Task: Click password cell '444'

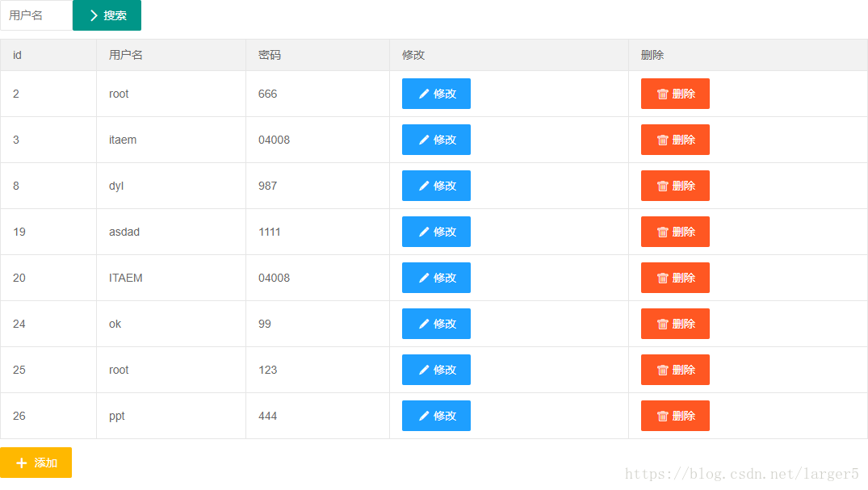Action: tap(318, 415)
